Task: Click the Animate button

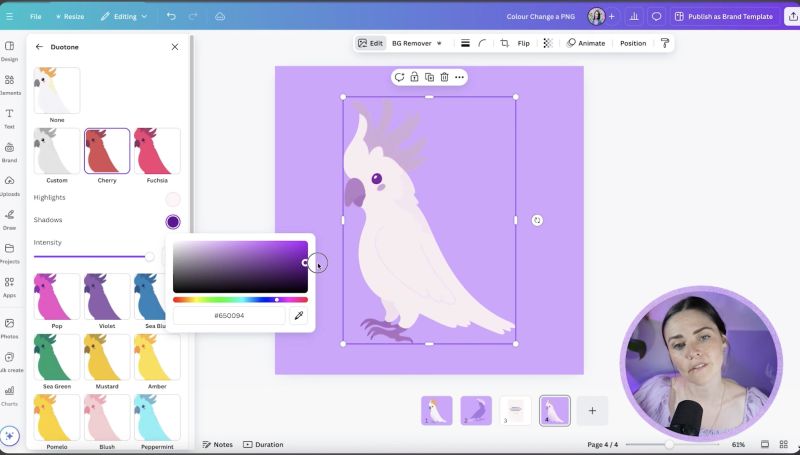Action: point(586,43)
